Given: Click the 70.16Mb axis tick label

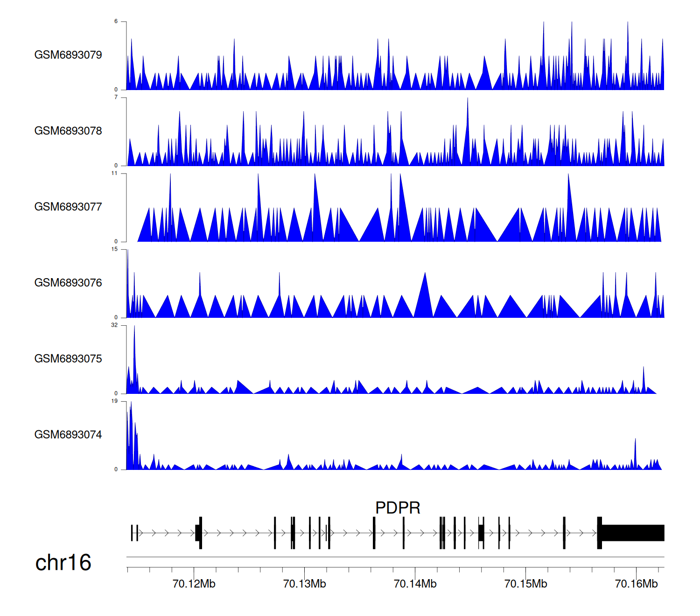Looking at the screenshot, I should click(636, 584).
